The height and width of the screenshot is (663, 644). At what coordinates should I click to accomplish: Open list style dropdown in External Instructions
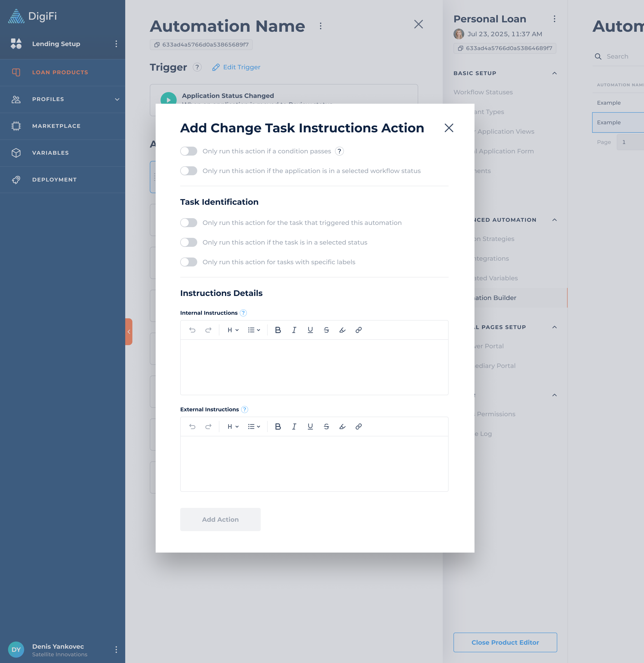[x=254, y=427]
